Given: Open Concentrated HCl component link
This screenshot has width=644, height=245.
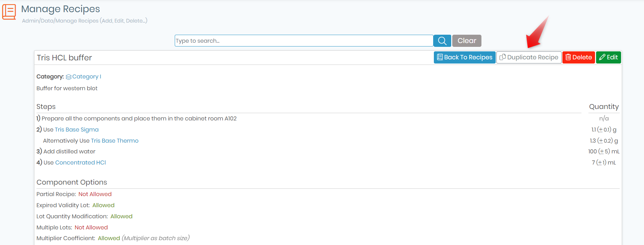Looking at the screenshot, I should [x=81, y=162].
